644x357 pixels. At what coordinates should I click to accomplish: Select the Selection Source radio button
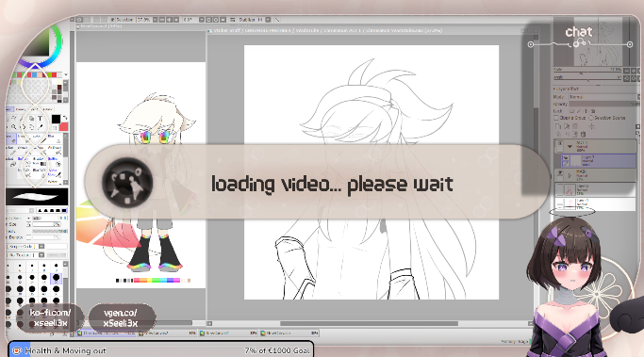pos(591,118)
